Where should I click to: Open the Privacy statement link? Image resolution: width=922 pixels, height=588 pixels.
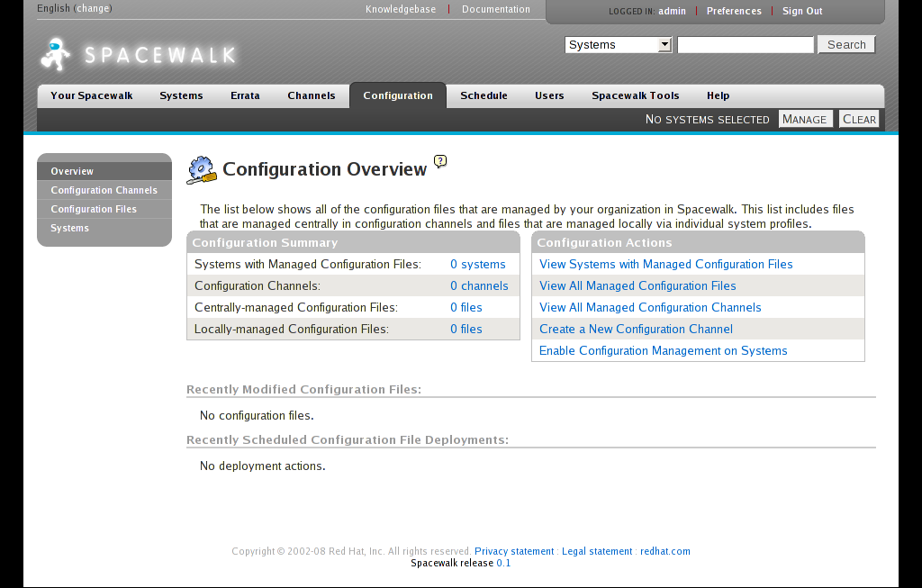click(x=514, y=552)
